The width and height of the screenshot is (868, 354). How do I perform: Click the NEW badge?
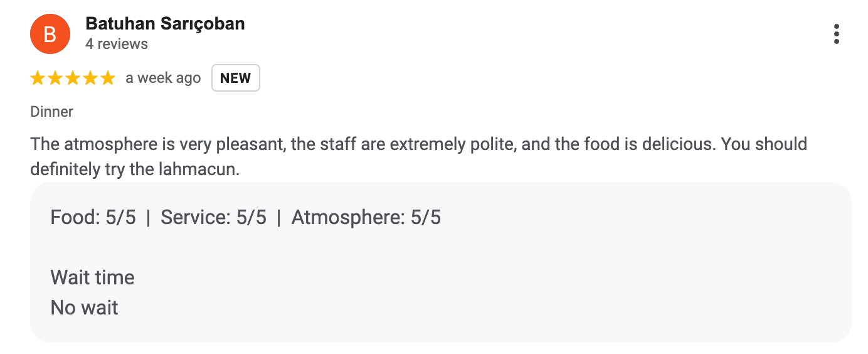pos(235,78)
